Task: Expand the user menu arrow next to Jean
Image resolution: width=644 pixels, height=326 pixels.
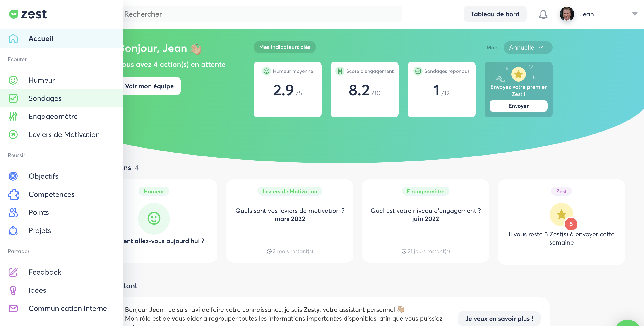Action: (x=634, y=14)
